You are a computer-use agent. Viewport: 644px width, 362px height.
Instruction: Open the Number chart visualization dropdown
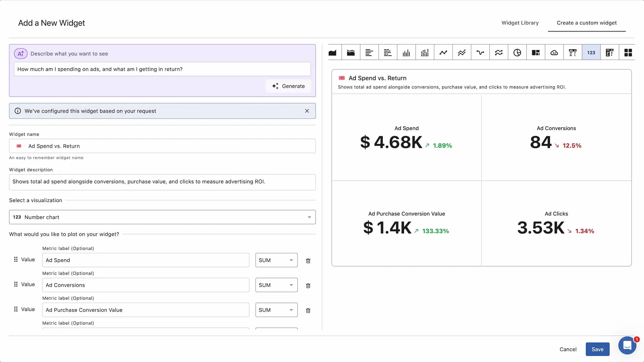pyautogui.click(x=162, y=217)
